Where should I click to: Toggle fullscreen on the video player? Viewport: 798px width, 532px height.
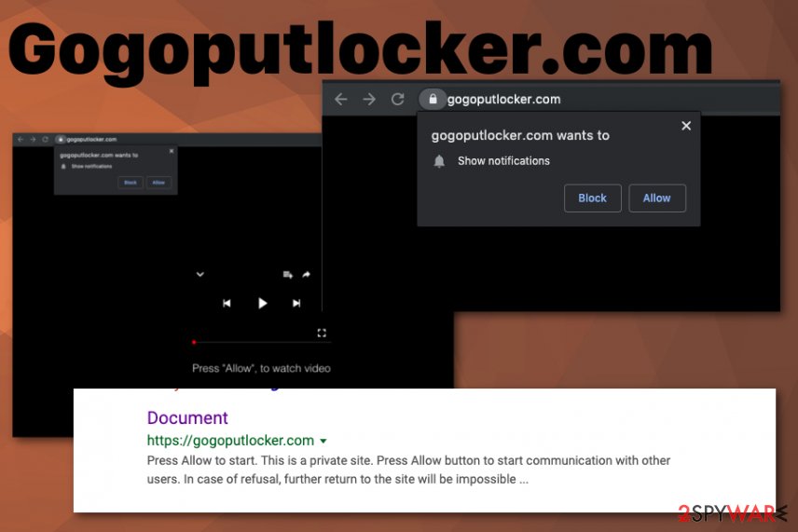pos(322,333)
